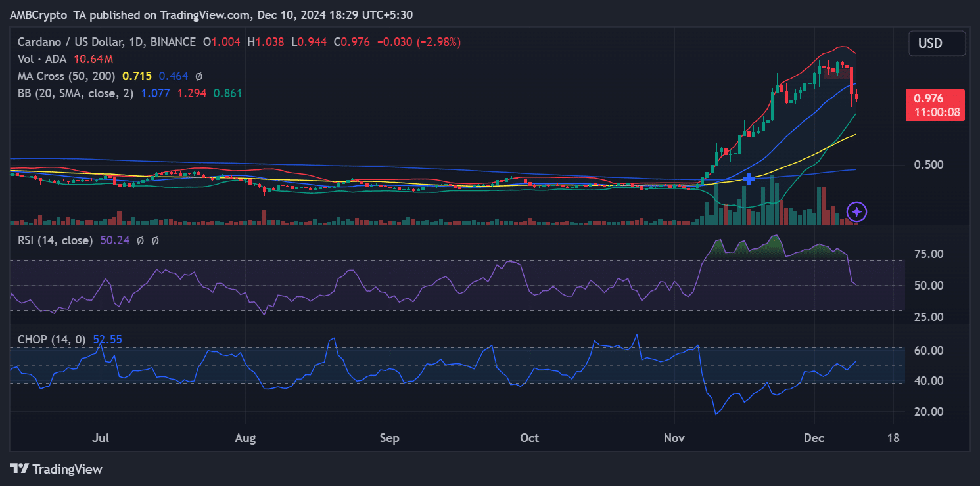Open the RSI (14, close) indicator legend
The width and height of the screenshot is (980, 486).
tap(55, 240)
